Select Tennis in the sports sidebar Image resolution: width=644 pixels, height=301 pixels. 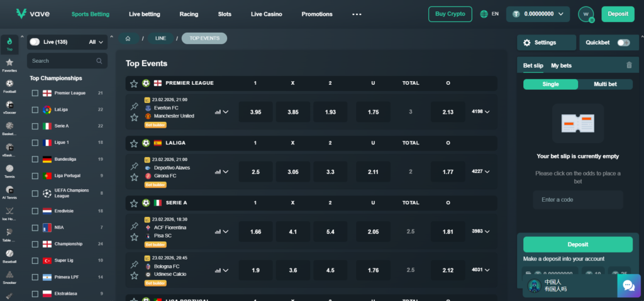click(x=9, y=172)
